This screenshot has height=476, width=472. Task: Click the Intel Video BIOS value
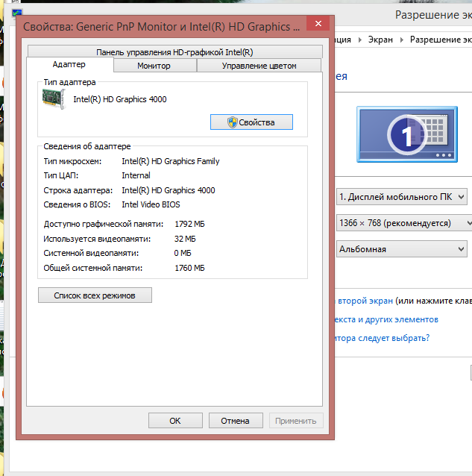coord(151,204)
